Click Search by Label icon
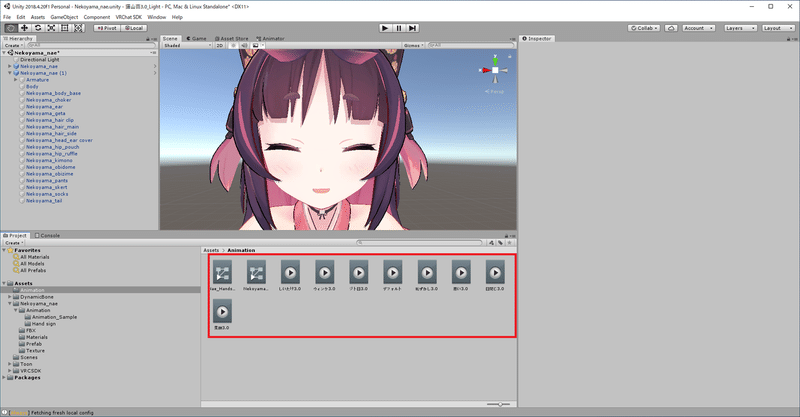 pyautogui.click(x=501, y=243)
